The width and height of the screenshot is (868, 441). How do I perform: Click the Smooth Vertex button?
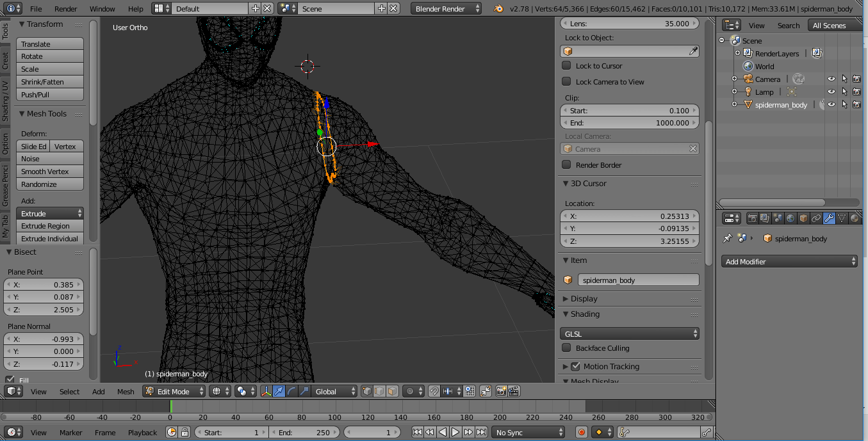click(x=45, y=172)
